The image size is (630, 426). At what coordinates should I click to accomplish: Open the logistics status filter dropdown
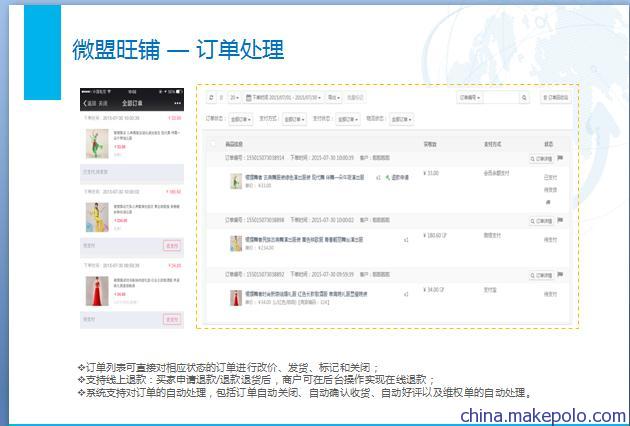point(401,119)
